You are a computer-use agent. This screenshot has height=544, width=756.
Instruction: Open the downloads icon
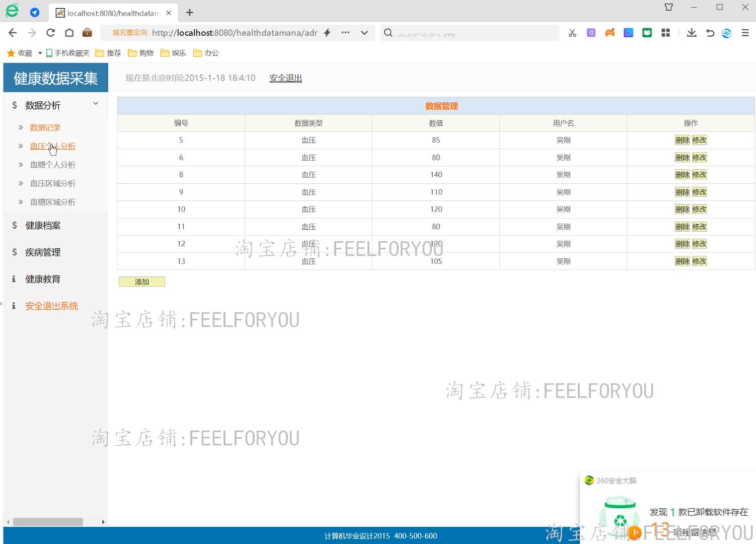692,33
